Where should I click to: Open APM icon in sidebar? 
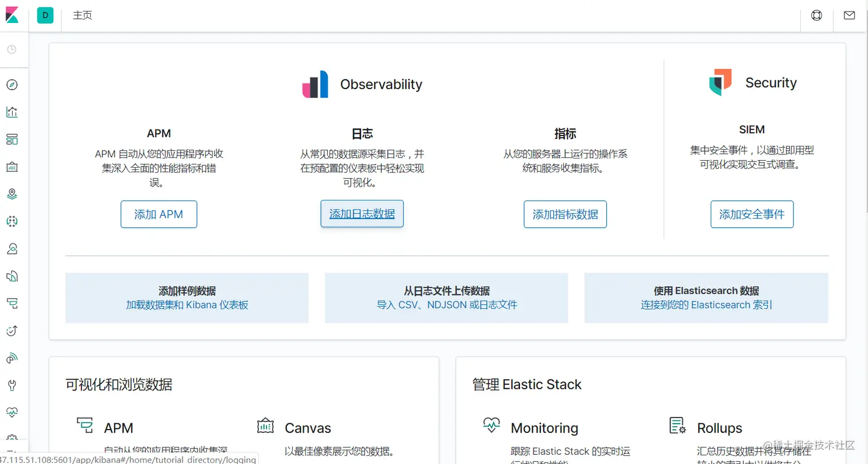coord(12,303)
